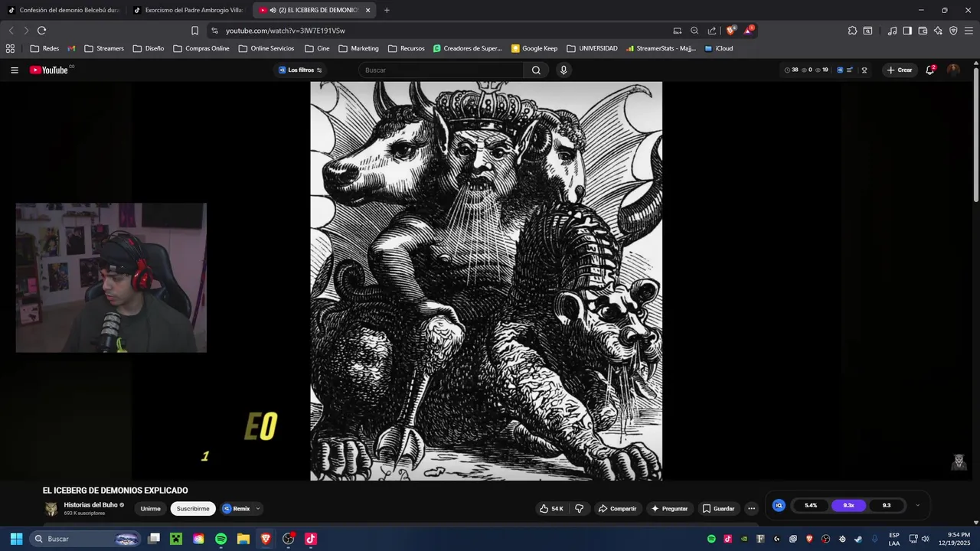
Task: Open the Brave main hamburger menu
Action: 968,31
